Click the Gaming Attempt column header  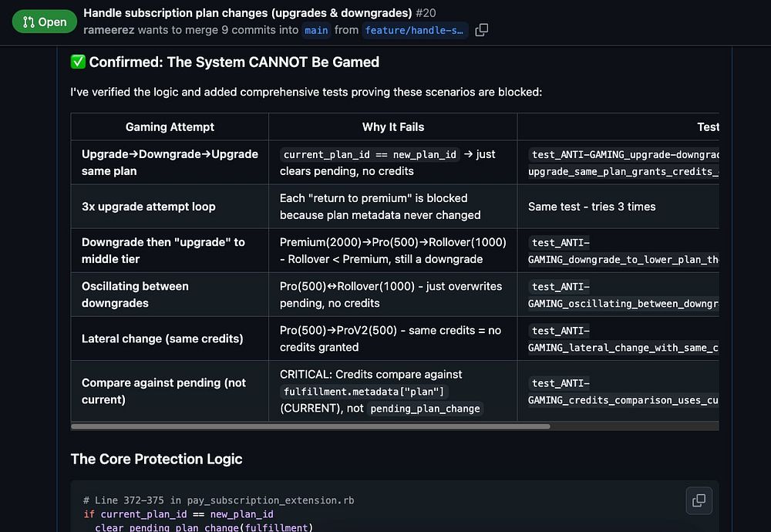point(170,126)
